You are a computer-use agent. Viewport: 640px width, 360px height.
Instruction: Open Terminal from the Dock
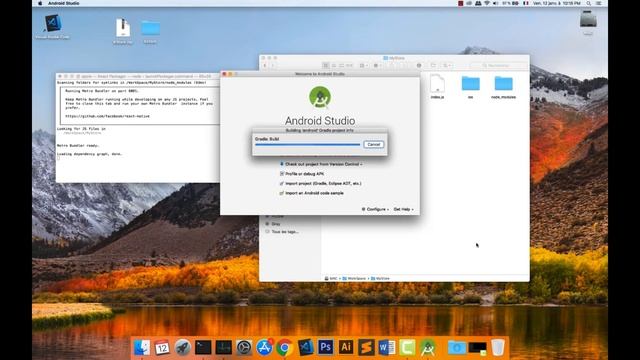[x=203, y=347]
